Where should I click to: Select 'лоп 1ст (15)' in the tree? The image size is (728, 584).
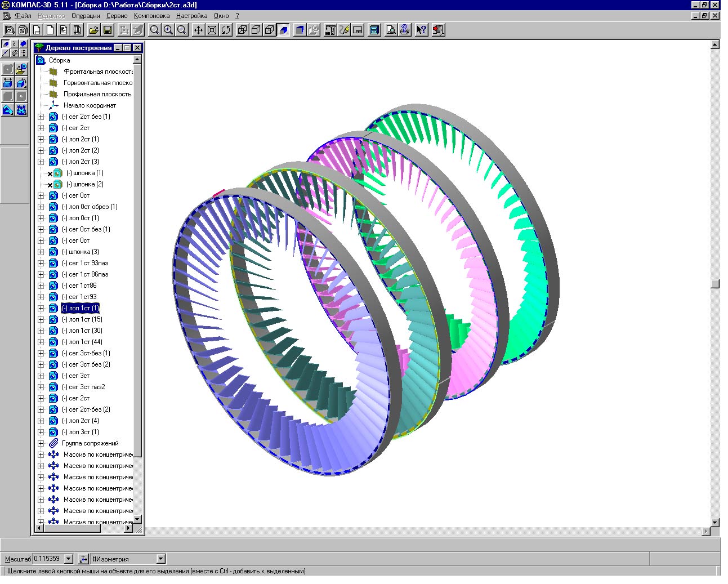82,319
